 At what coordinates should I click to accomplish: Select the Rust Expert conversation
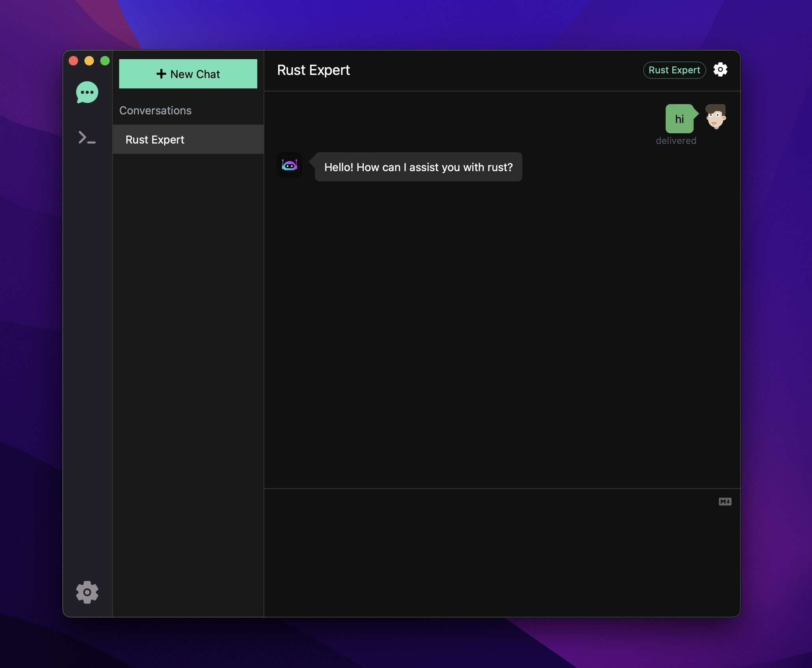pyautogui.click(x=188, y=140)
